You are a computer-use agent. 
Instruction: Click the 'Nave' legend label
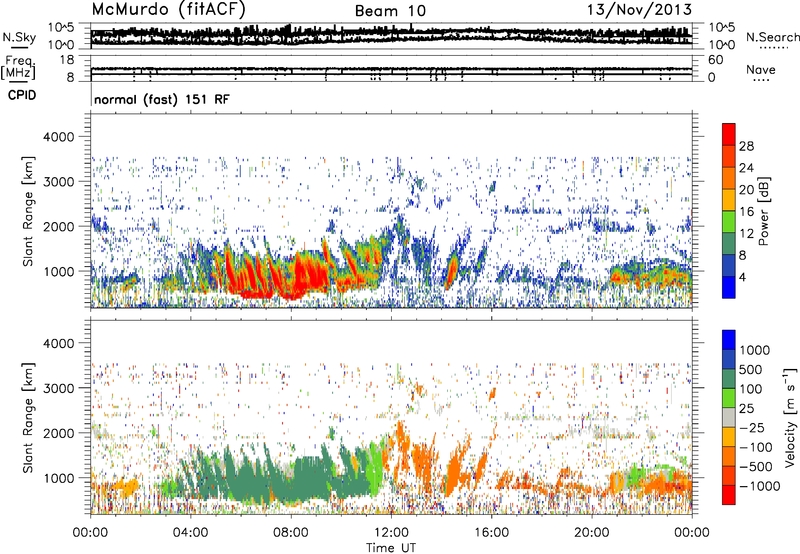[761, 69]
